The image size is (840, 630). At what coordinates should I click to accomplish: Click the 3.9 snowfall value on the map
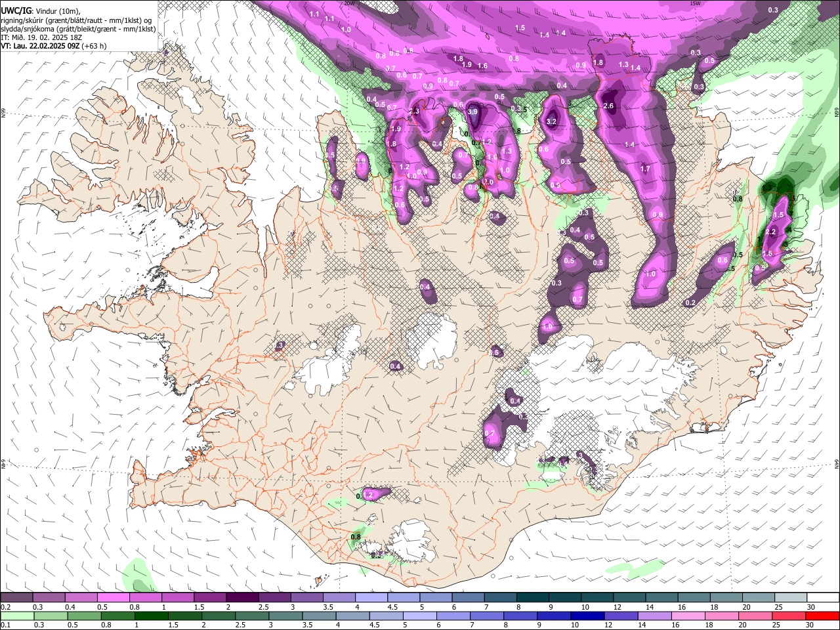tap(472, 112)
